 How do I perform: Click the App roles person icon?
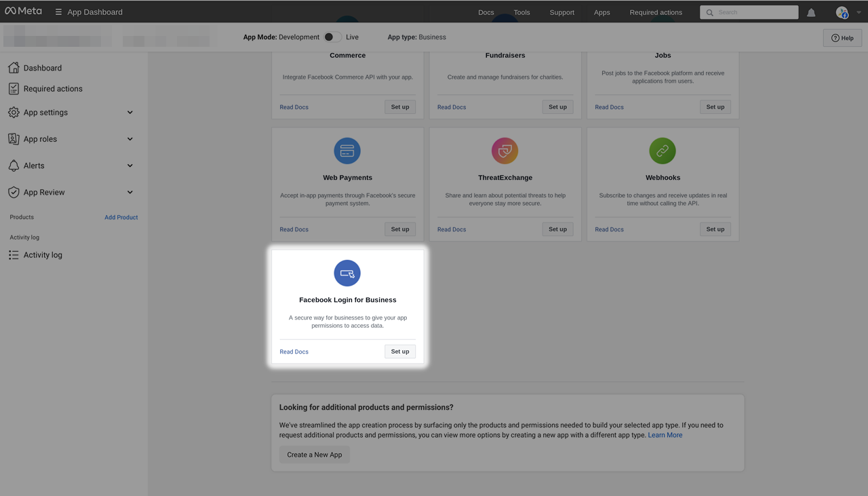14,139
